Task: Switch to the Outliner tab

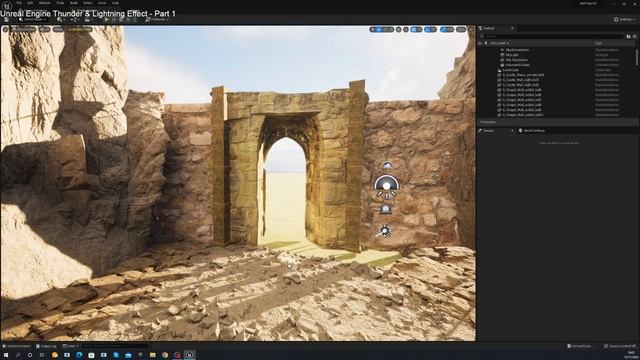Action: pyautogui.click(x=489, y=28)
